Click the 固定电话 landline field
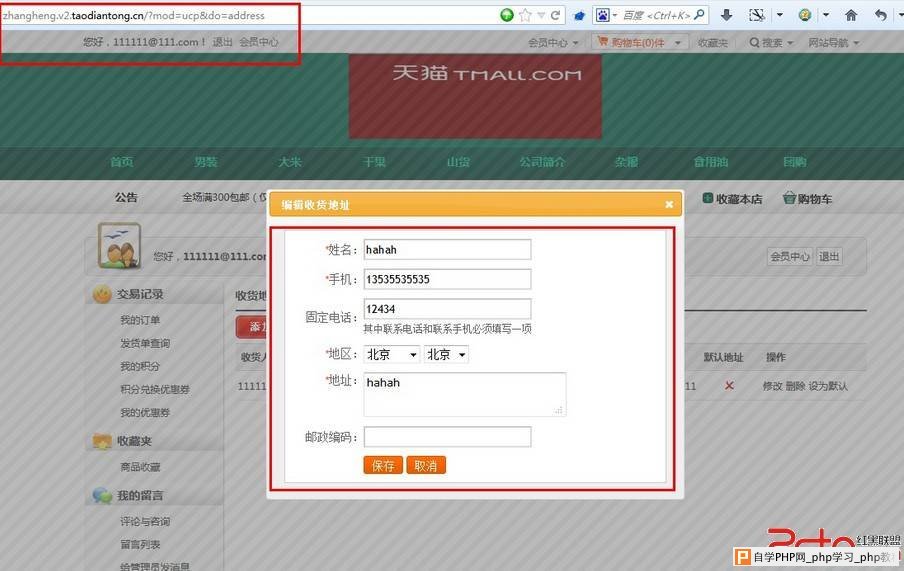The width and height of the screenshot is (904, 571). [x=447, y=309]
